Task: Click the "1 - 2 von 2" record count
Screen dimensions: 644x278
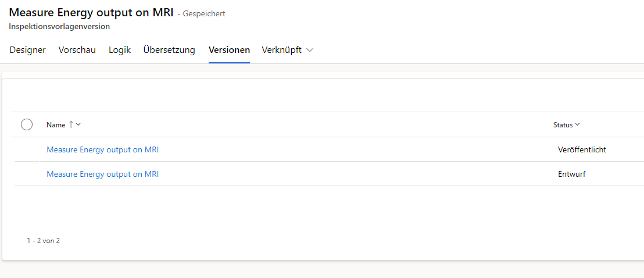Action: (x=43, y=240)
